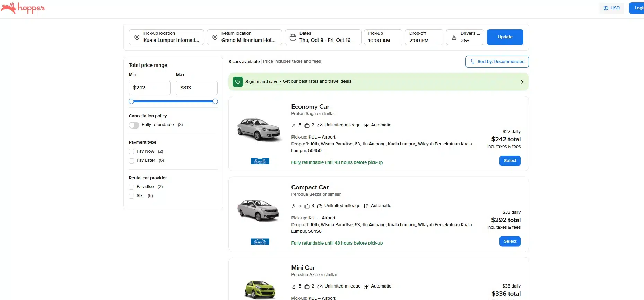Viewport: 644px width, 300px height.
Task: Click the calendar icon in Dates field
Action: [293, 37]
